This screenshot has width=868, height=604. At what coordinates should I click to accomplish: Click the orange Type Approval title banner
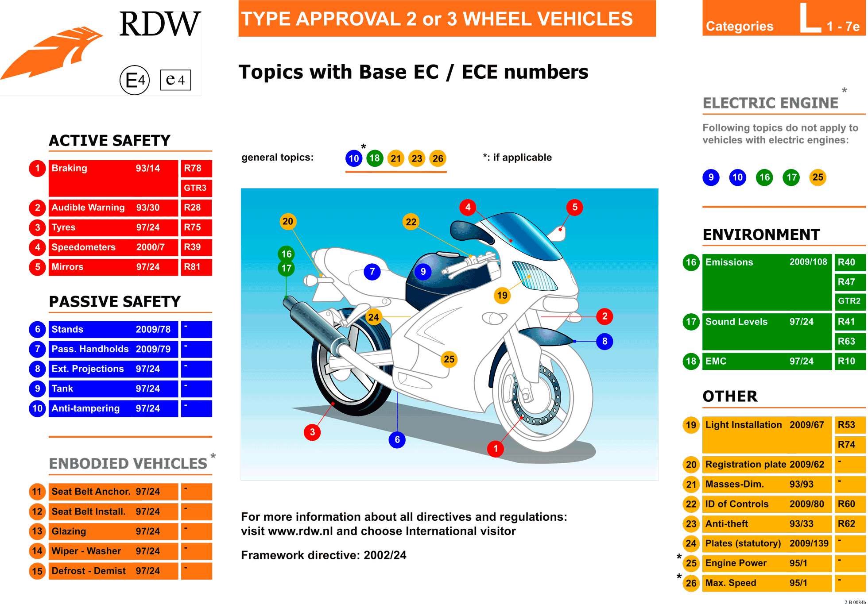tap(447, 19)
